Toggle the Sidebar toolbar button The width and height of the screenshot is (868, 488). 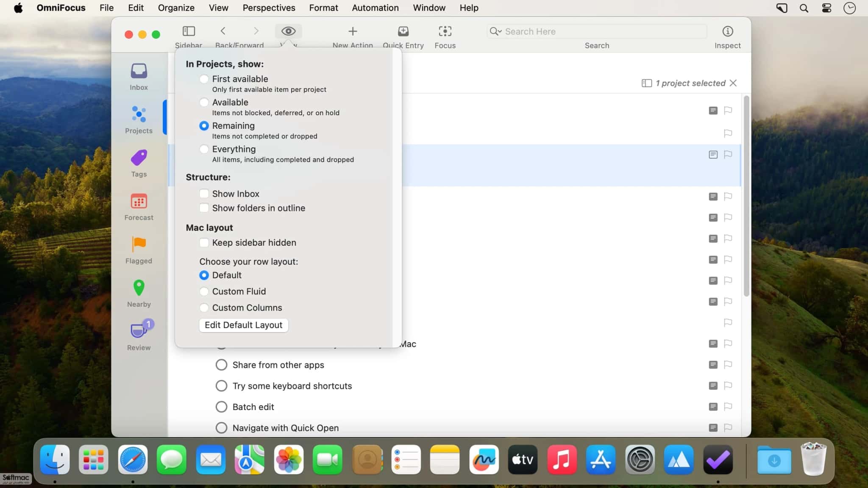coord(189,31)
